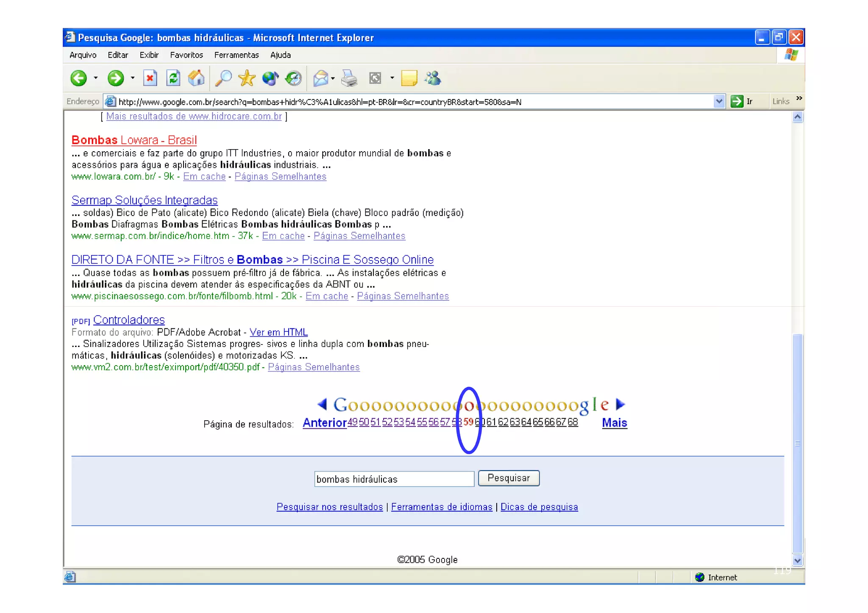Open the Favoritos menu

point(186,55)
